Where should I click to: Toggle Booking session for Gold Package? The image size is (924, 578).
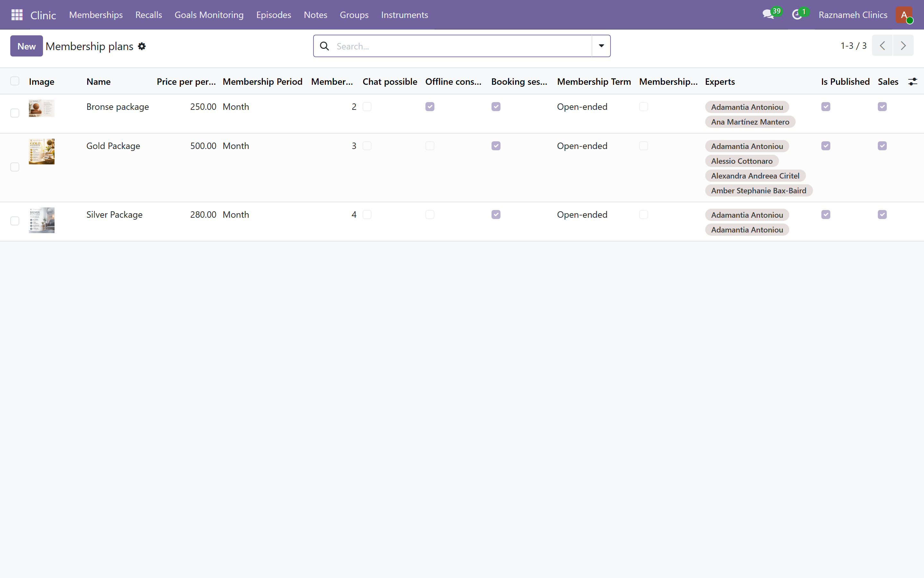click(496, 146)
